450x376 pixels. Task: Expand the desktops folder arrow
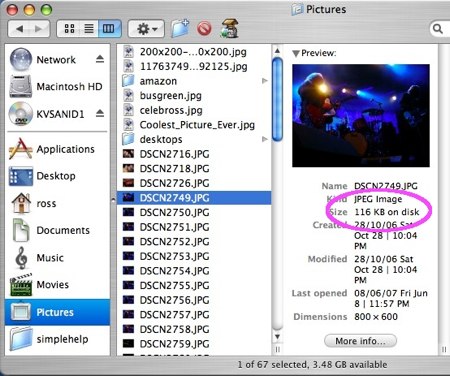pyautogui.click(x=265, y=139)
